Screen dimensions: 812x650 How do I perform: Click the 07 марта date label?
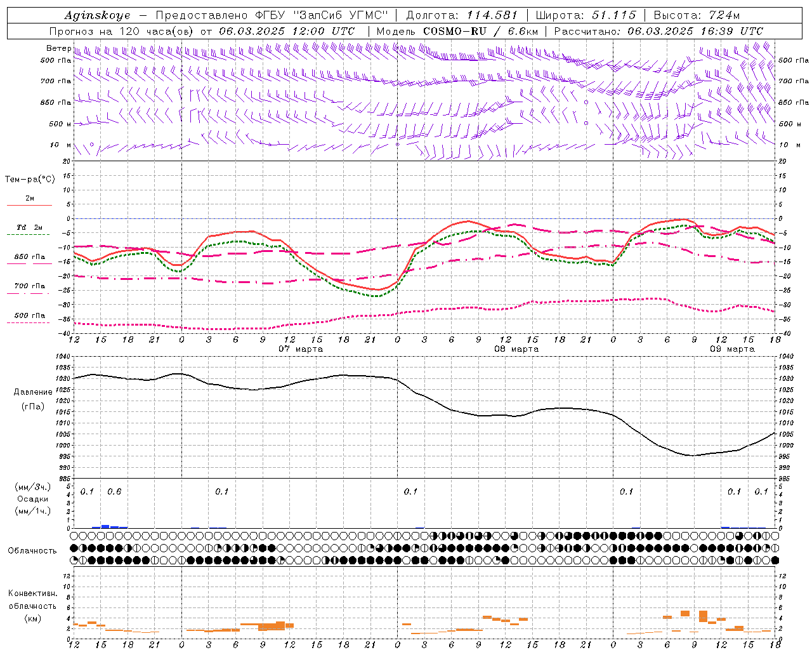(x=301, y=349)
